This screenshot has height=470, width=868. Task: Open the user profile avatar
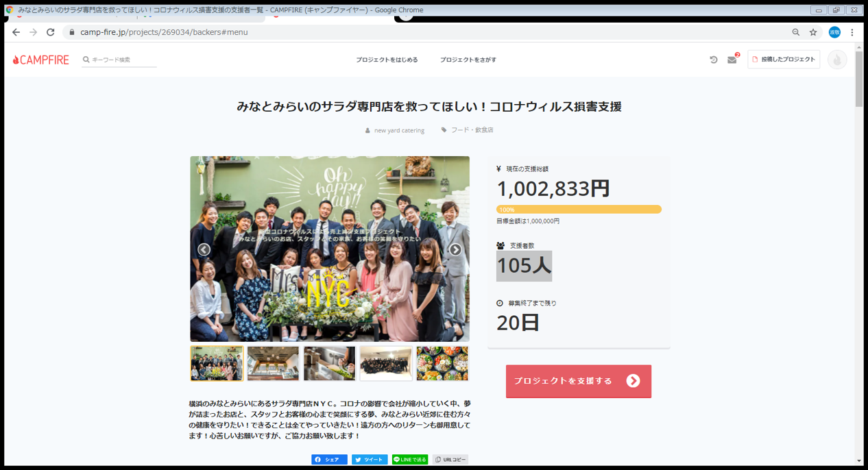[836, 60]
